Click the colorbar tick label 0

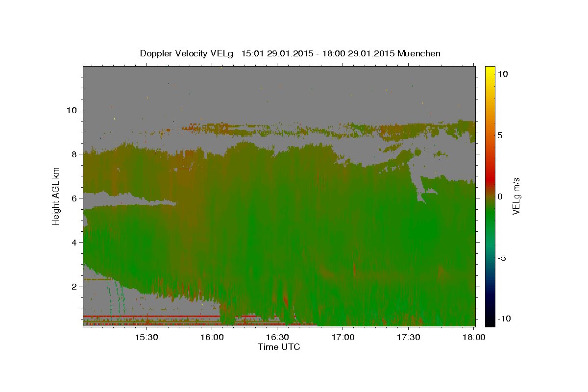[x=501, y=196]
